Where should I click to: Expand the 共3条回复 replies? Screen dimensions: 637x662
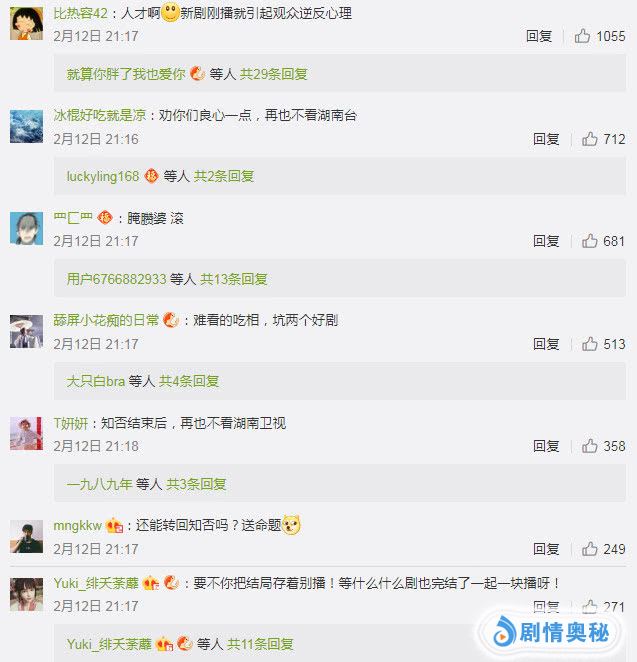196,484
